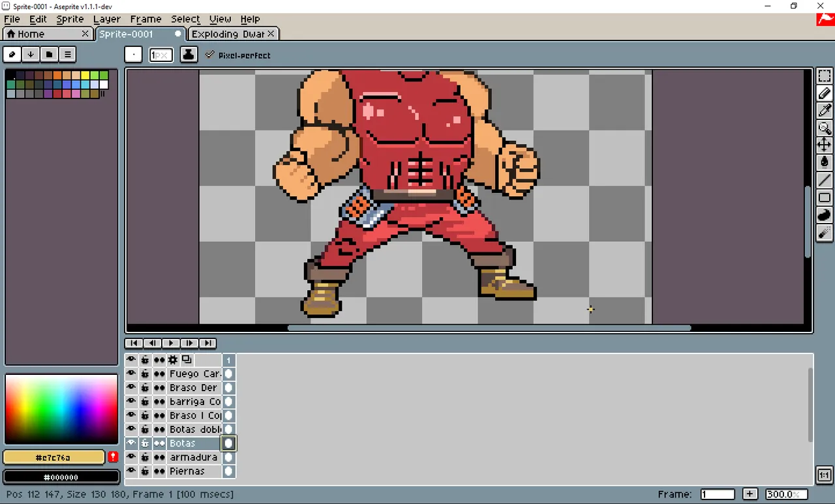The image size is (835, 504).
Task: Close the Home tab
Action: pyautogui.click(x=85, y=33)
